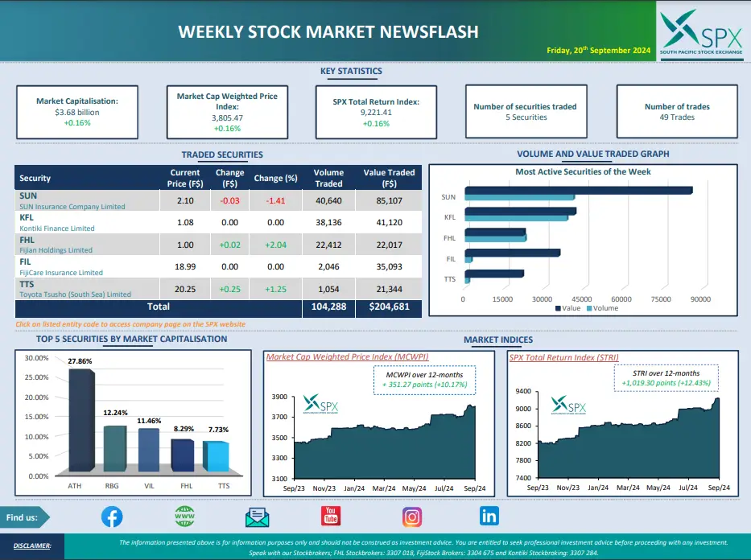Open the Instagram icon link

[412, 517]
